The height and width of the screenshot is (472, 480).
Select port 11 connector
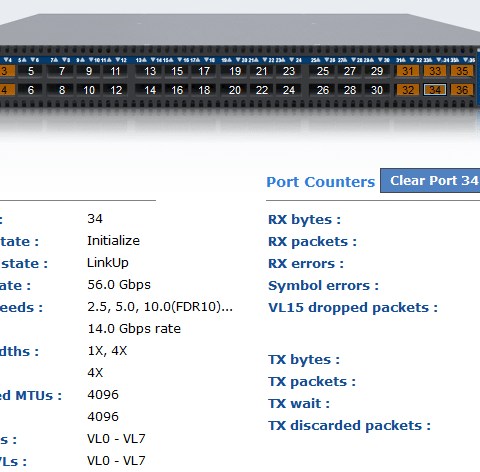point(115,71)
